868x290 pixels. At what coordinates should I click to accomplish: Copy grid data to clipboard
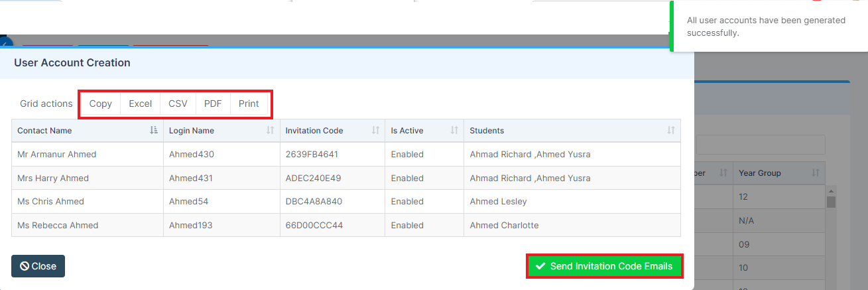(x=101, y=104)
